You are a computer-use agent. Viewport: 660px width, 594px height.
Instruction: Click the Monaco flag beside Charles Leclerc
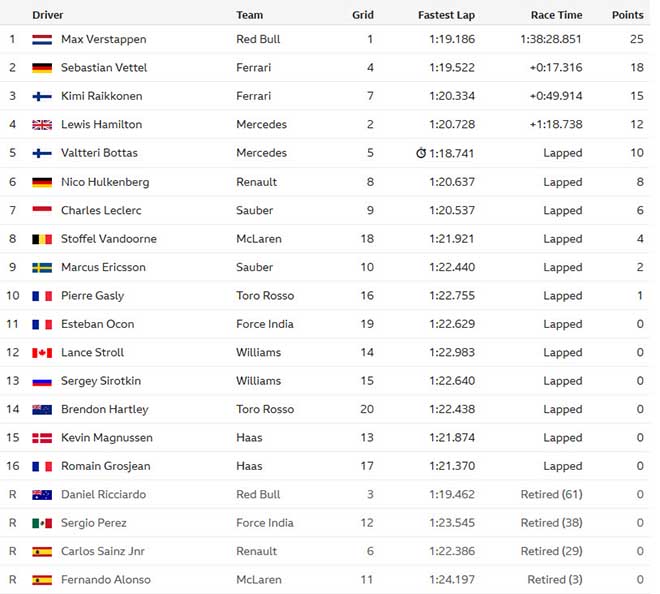42,211
